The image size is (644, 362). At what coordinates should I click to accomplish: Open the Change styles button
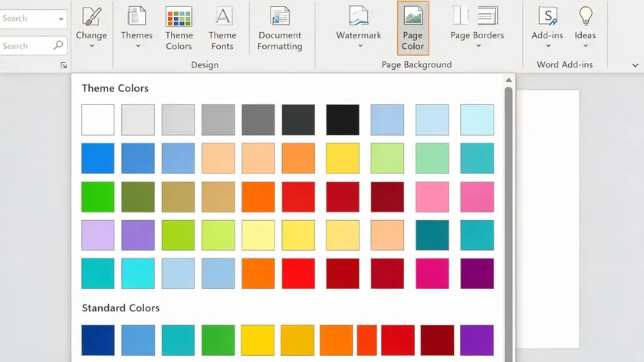[91, 28]
